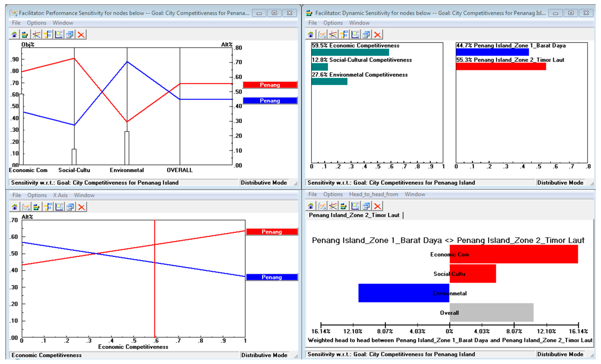Click red Penang legend label in Performance chart
Viewport: 601px width, 364px height.
tap(270, 85)
